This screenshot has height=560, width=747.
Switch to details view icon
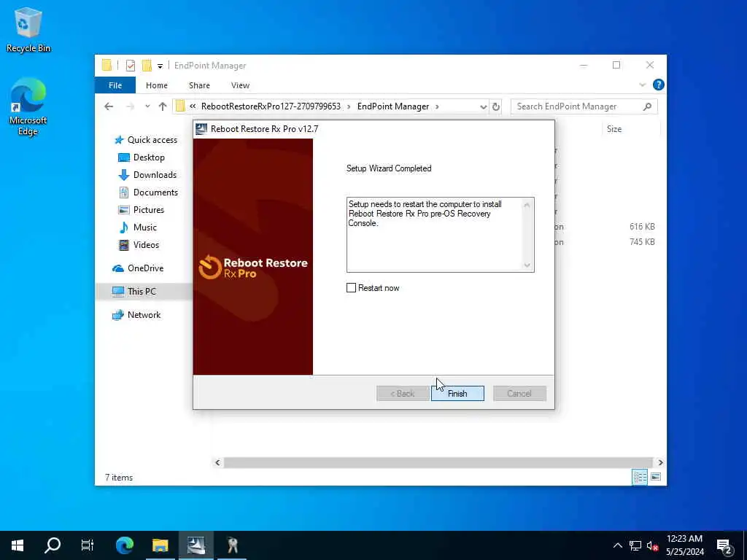(640, 477)
